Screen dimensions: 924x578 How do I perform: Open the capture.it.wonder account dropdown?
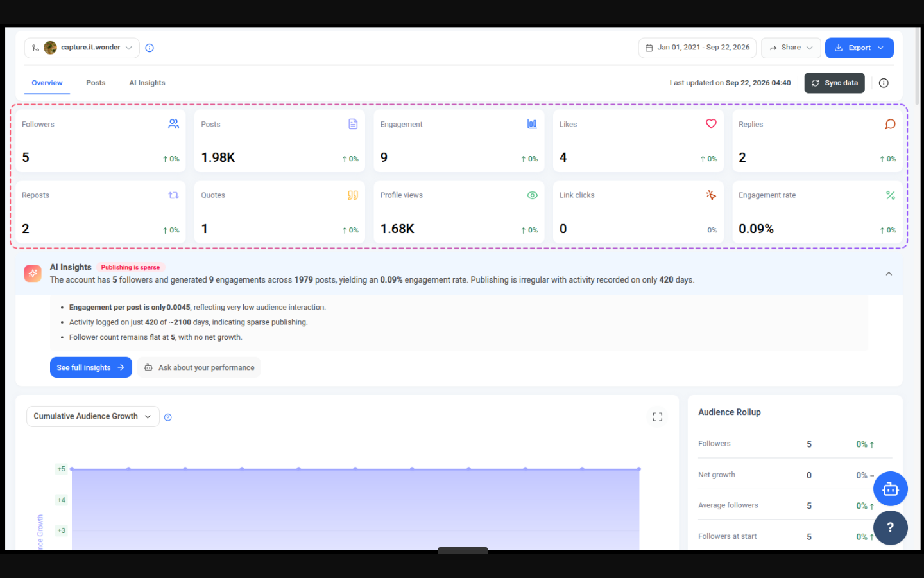82,48
